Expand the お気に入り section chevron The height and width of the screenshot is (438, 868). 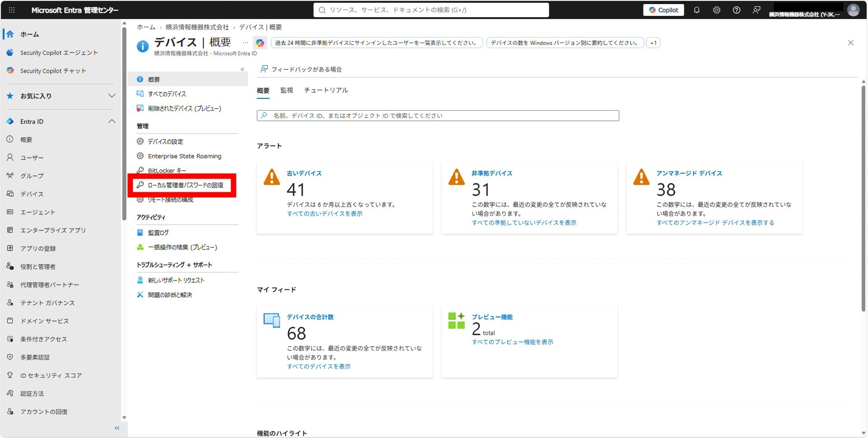point(111,96)
